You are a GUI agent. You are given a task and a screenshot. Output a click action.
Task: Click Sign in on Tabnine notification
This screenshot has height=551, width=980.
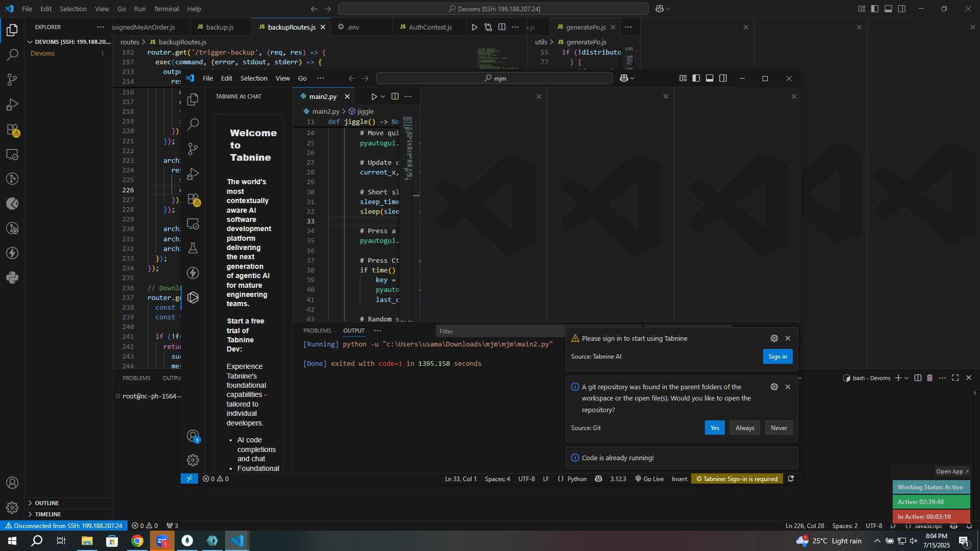pos(777,357)
